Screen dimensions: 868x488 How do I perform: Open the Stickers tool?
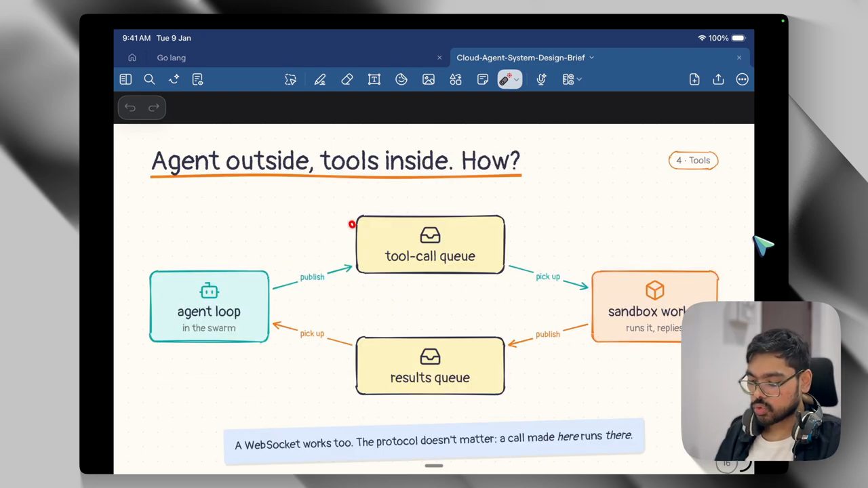tap(401, 79)
